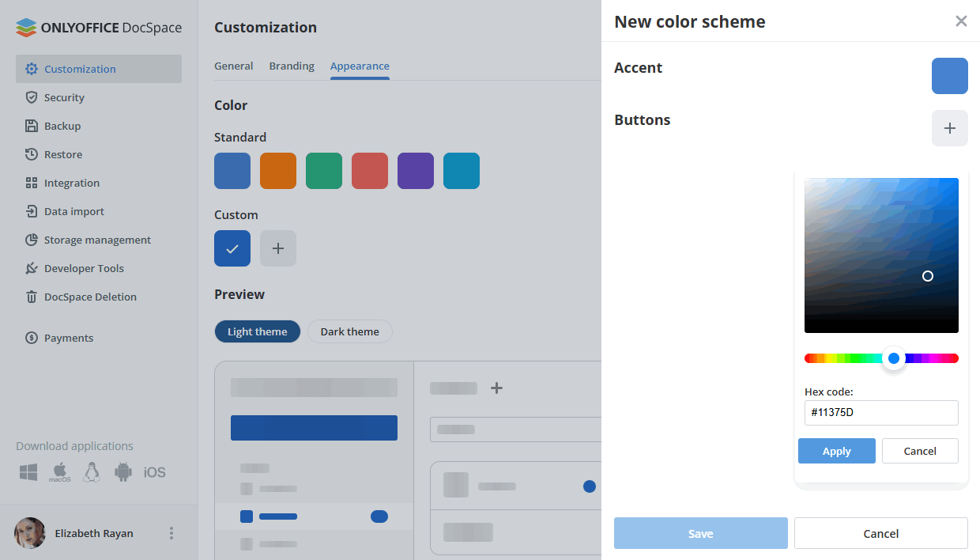This screenshot has width=980, height=560.
Task: Add a Buttons color with plus
Action: point(949,128)
